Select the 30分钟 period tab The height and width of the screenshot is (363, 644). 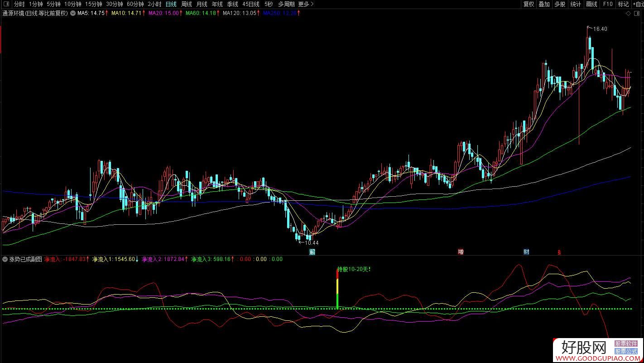[114, 4]
